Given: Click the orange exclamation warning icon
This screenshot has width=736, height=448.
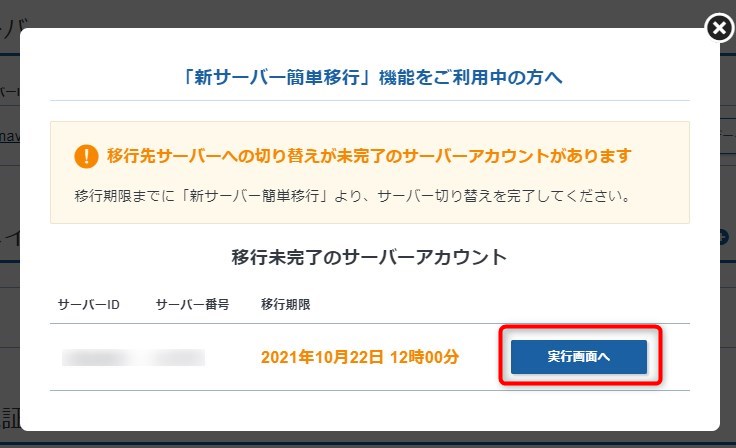Looking at the screenshot, I should coord(86,156).
